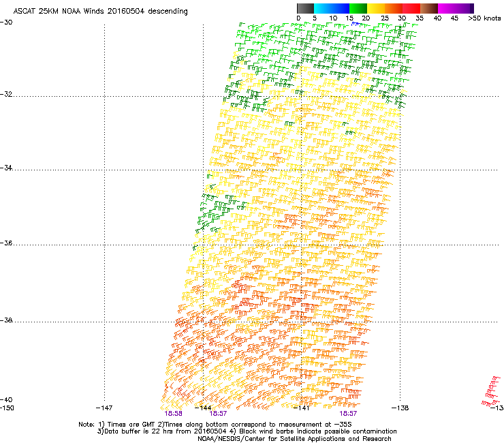
Task: Click legend tick label 25
Action: 385,18
